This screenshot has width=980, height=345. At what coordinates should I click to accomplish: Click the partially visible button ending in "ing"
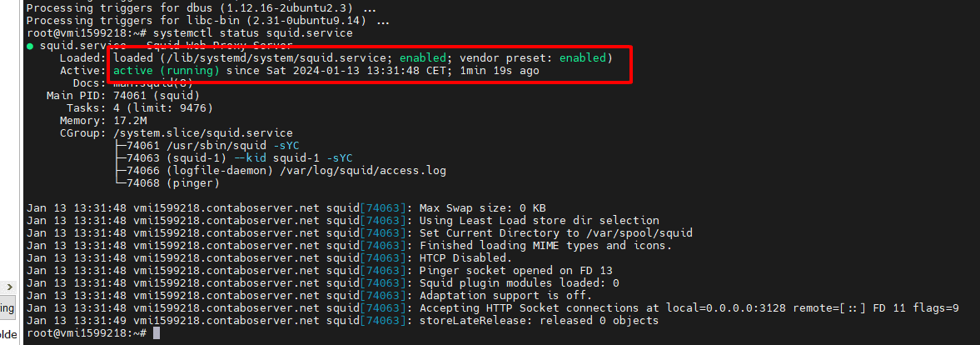pyautogui.click(x=7, y=308)
